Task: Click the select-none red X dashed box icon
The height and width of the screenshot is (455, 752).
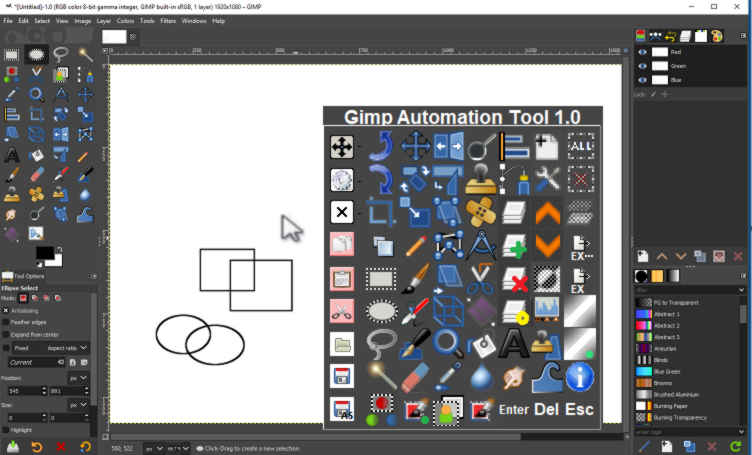Action: (581, 179)
